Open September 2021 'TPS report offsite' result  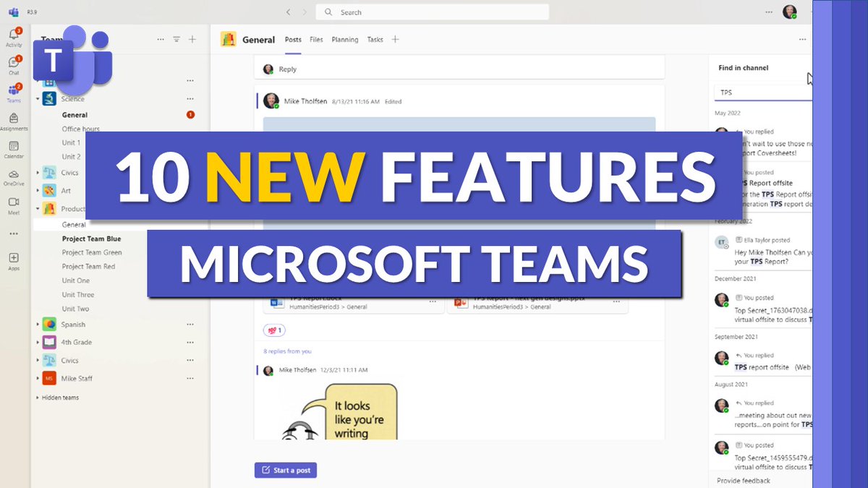tap(764, 361)
